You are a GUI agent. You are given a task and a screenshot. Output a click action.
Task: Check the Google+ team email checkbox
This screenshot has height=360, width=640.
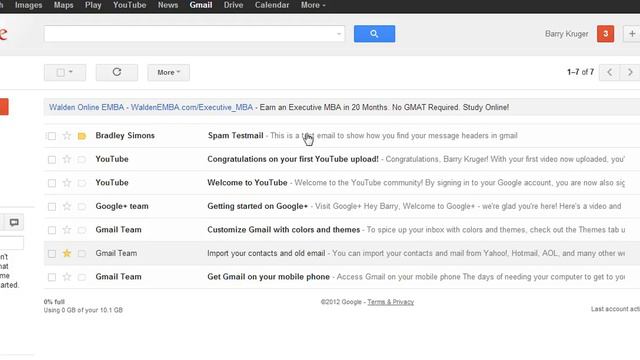52,207
